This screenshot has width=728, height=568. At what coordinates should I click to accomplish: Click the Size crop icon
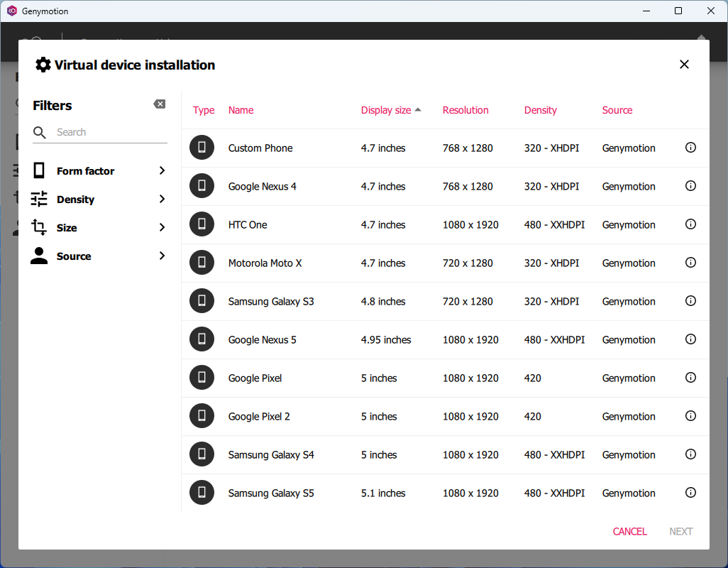(39, 227)
